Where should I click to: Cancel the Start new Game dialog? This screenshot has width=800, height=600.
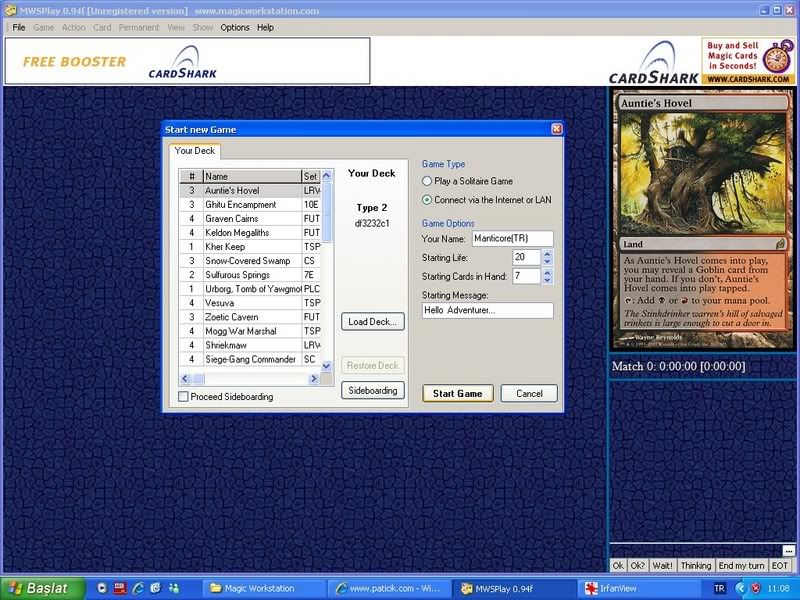pyautogui.click(x=529, y=393)
